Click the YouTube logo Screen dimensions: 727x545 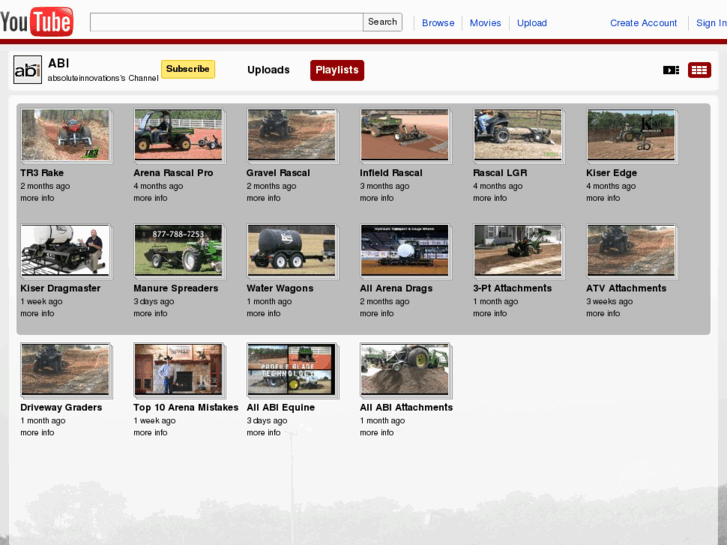[x=37, y=21]
